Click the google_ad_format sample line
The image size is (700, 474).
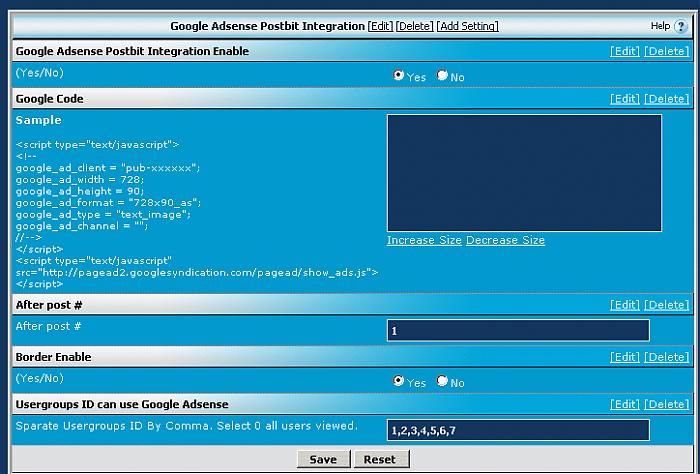coord(108,203)
